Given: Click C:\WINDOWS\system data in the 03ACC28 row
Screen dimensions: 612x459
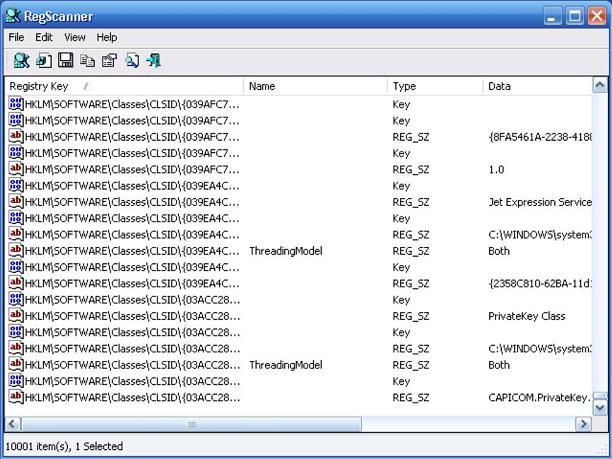Looking at the screenshot, I should (540, 349).
